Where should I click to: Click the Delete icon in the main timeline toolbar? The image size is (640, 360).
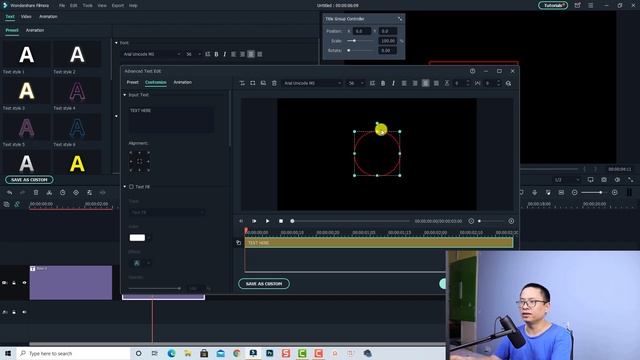[x=36, y=192]
